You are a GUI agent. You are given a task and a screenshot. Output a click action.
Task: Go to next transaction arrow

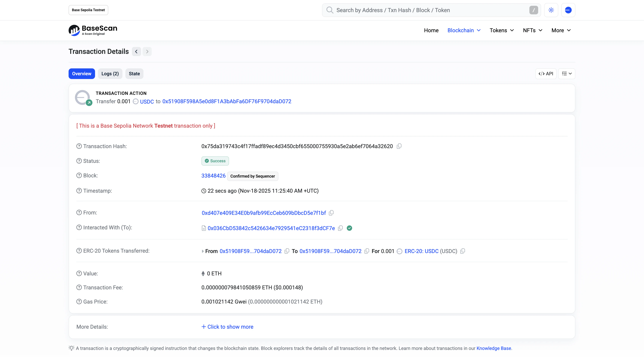point(147,51)
